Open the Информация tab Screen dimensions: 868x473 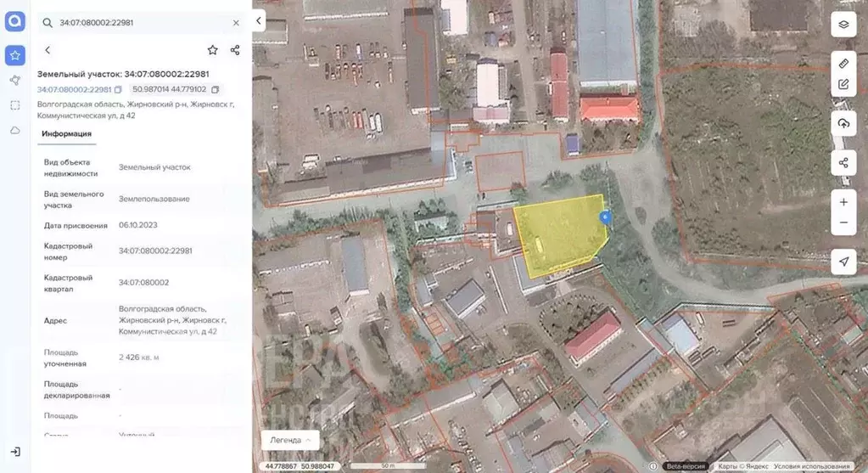(67, 134)
